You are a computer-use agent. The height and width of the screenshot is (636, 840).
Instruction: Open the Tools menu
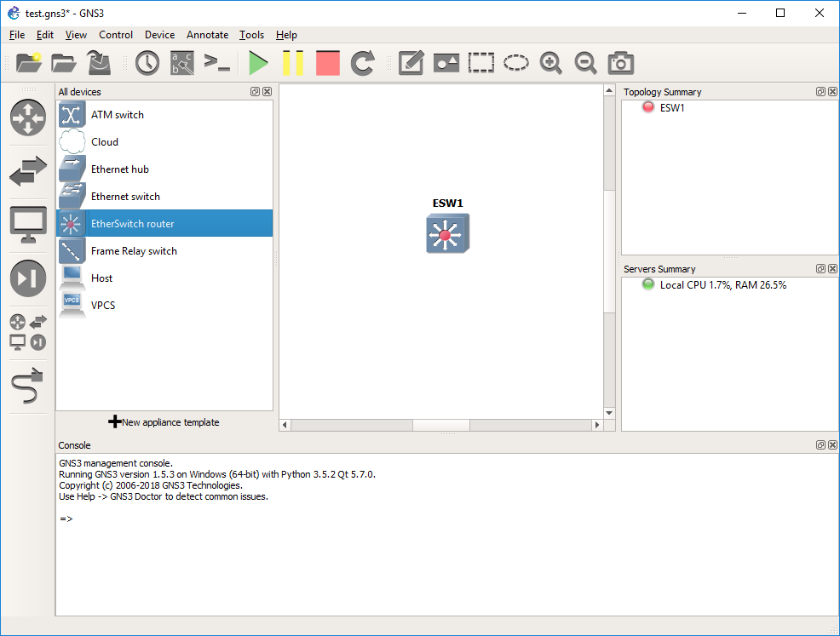coord(252,35)
